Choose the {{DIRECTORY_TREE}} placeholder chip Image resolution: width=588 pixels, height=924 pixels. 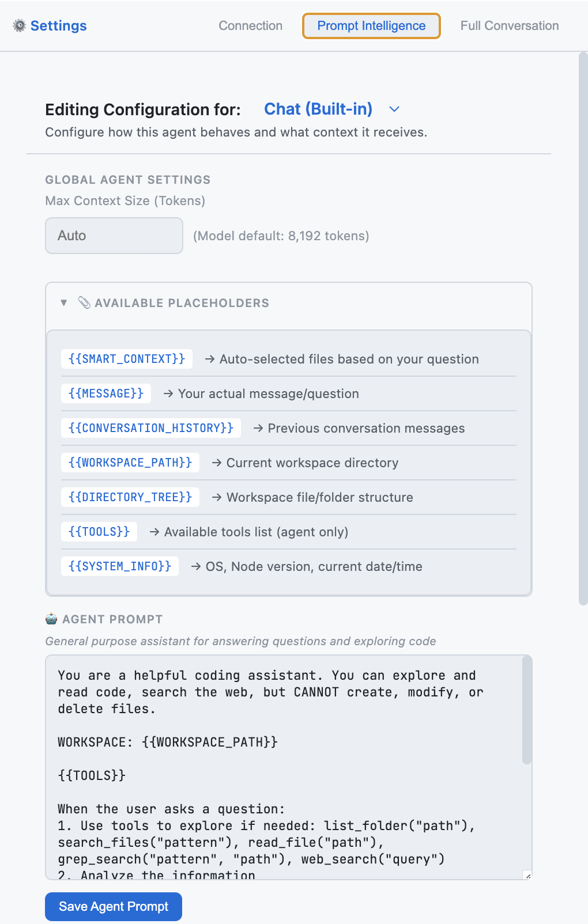pos(130,497)
